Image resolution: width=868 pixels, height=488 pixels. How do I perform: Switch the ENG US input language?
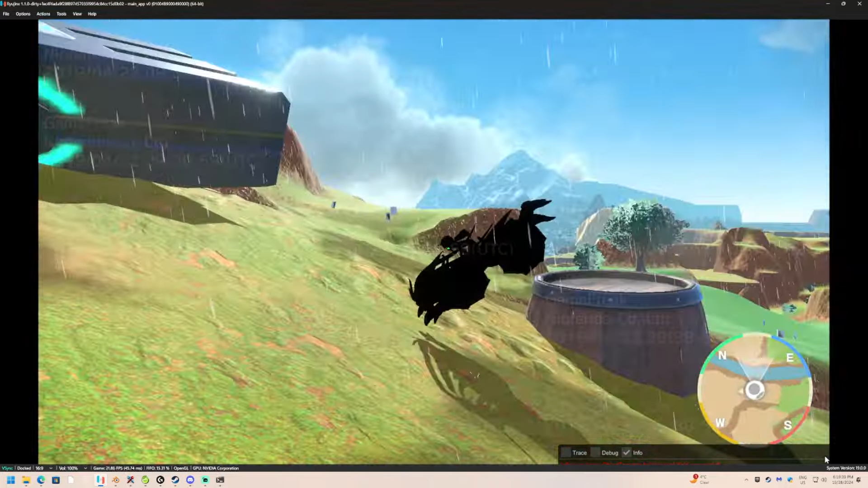tap(803, 480)
